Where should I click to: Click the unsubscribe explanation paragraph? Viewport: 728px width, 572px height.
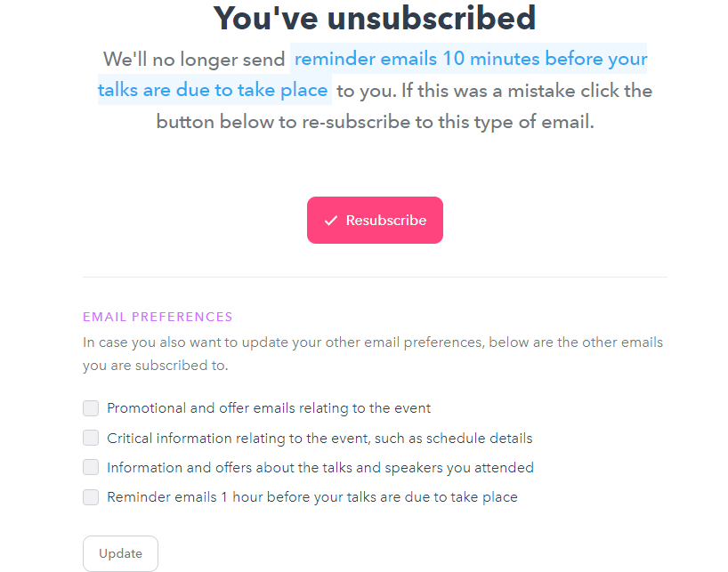click(374, 121)
